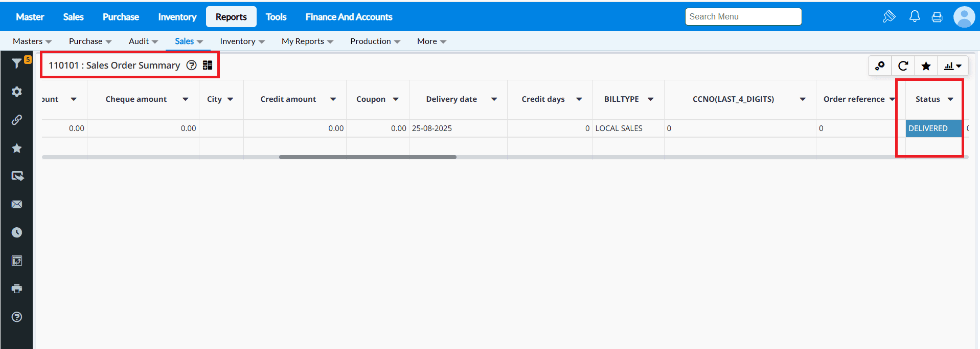The image size is (980, 349).
Task: Click the 110101 : Sales Order Summary title
Action: click(x=115, y=66)
